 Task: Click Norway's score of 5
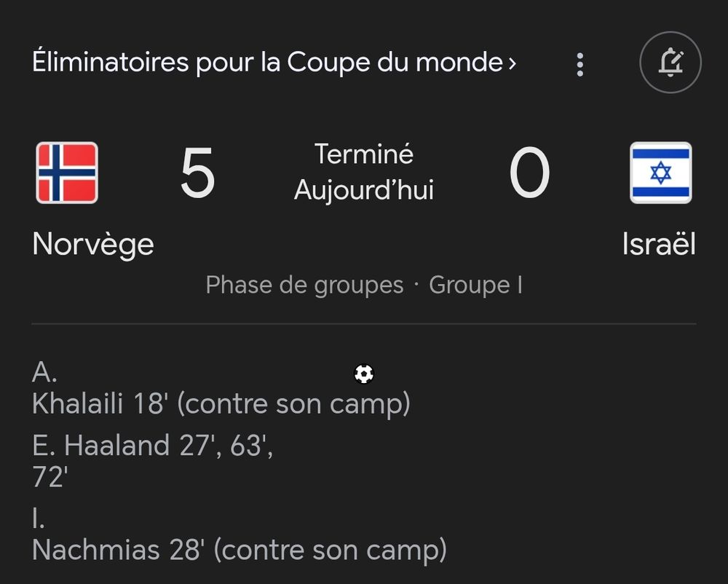point(197,173)
